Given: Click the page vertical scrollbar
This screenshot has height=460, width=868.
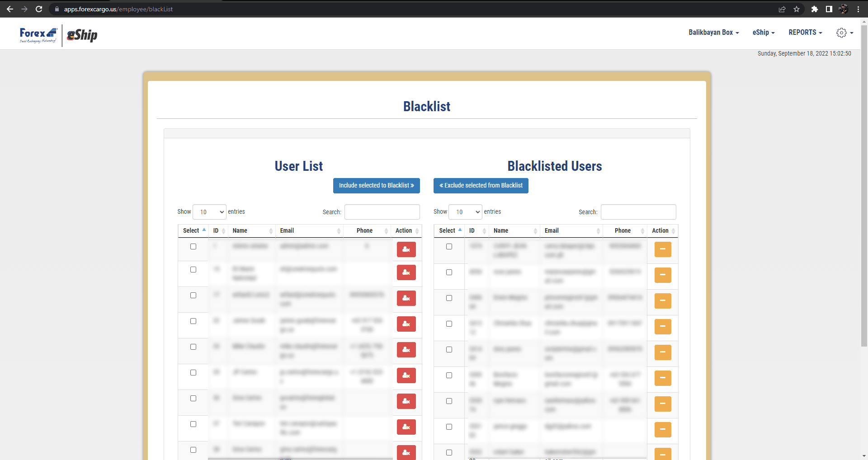Looking at the screenshot, I should 864,185.
